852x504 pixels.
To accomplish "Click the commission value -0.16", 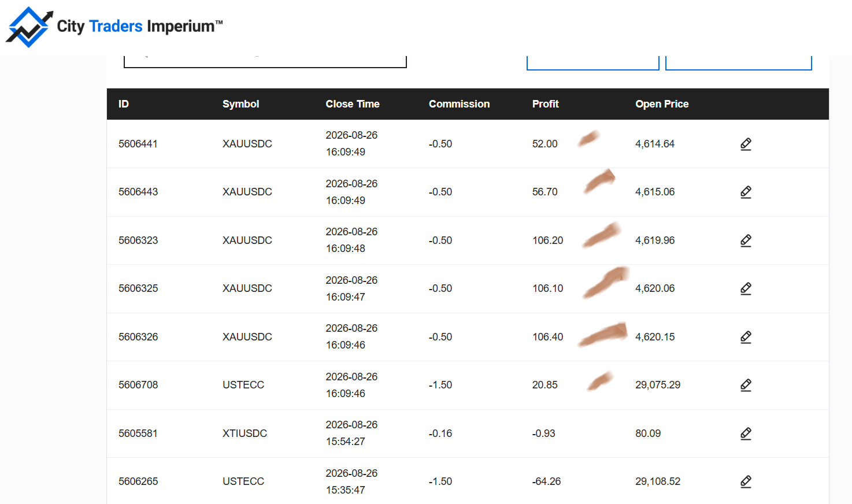I will point(440,433).
